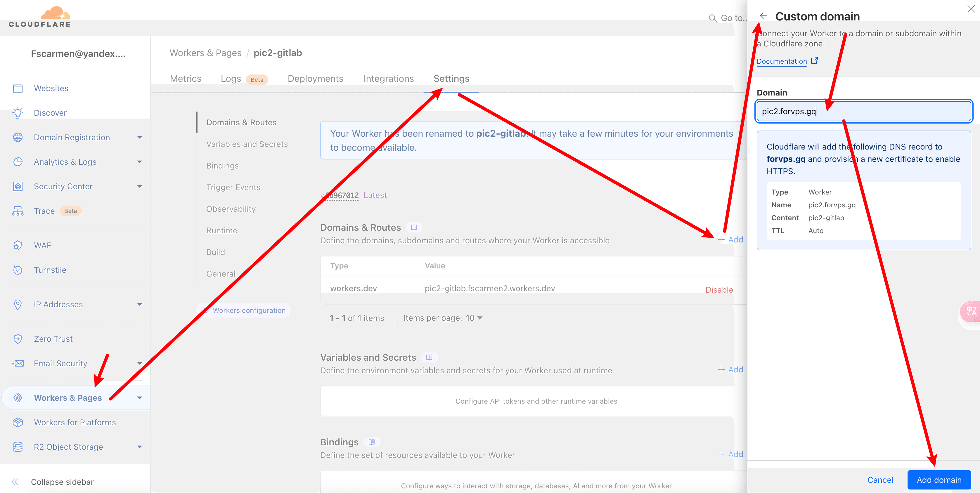
Task: Expand Domain Registration submenu
Action: pos(140,137)
